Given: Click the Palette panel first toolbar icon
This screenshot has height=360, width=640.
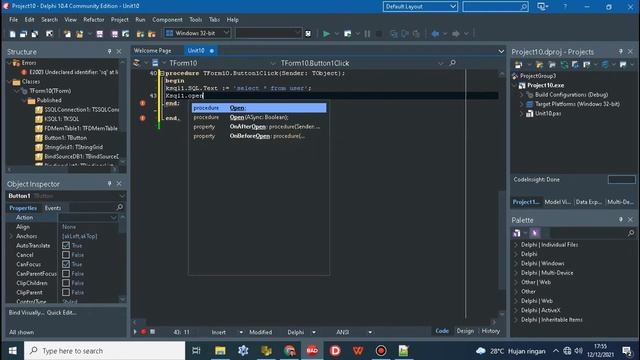Looking at the screenshot, I should coord(517,233).
